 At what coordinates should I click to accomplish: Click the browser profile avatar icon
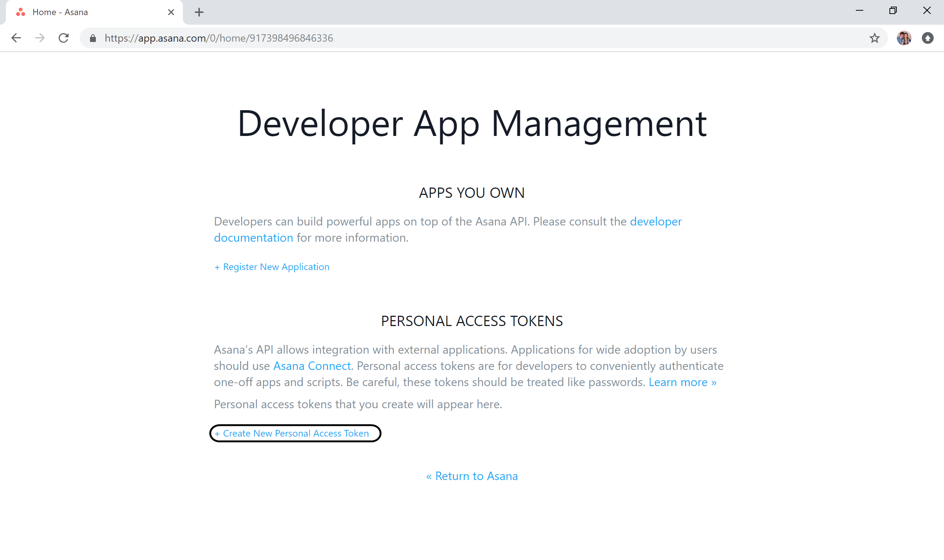coord(903,38)
